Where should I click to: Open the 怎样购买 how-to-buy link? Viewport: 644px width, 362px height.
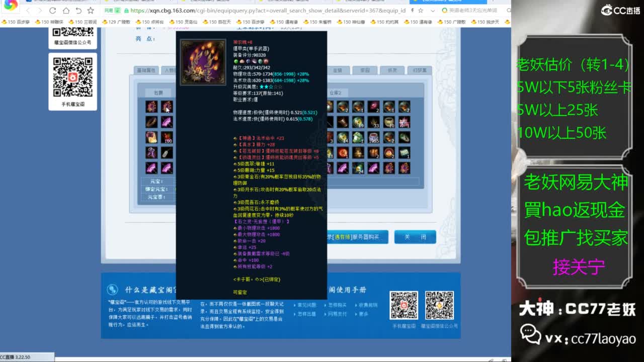[x=337, y=305]
